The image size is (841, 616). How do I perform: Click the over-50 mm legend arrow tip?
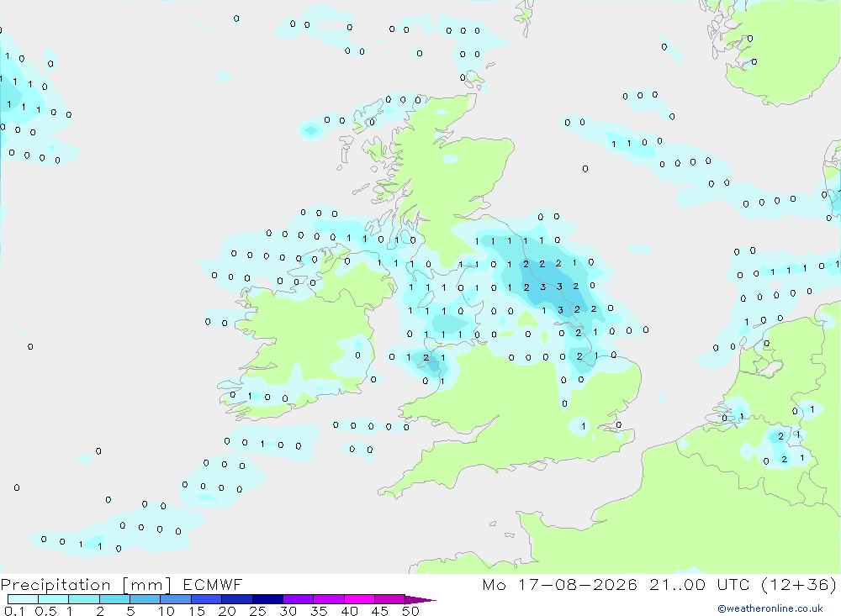tap(421, 599)
